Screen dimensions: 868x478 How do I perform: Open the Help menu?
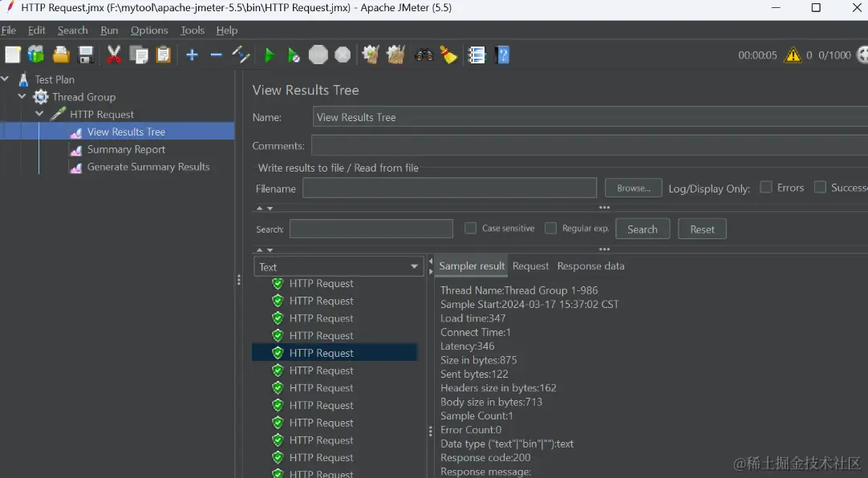[227, 30]
